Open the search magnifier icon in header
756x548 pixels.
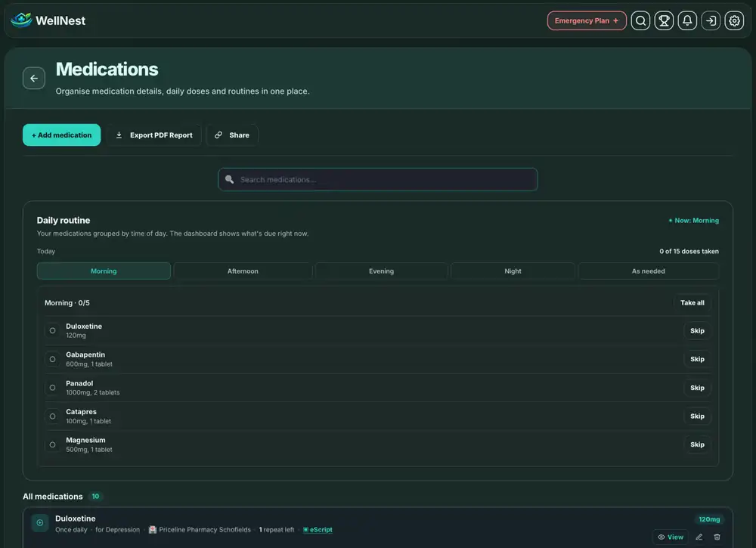[x=640, y=20]
